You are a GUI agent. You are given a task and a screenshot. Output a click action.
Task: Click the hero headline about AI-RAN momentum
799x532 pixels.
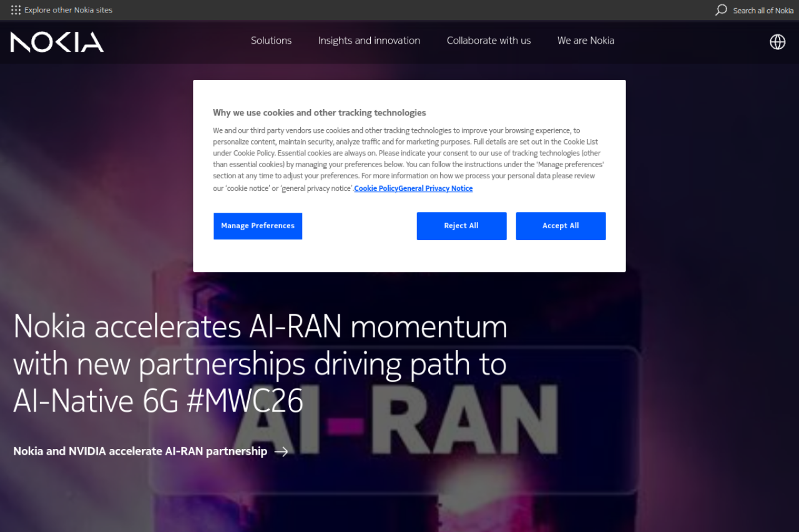(260, 364)
